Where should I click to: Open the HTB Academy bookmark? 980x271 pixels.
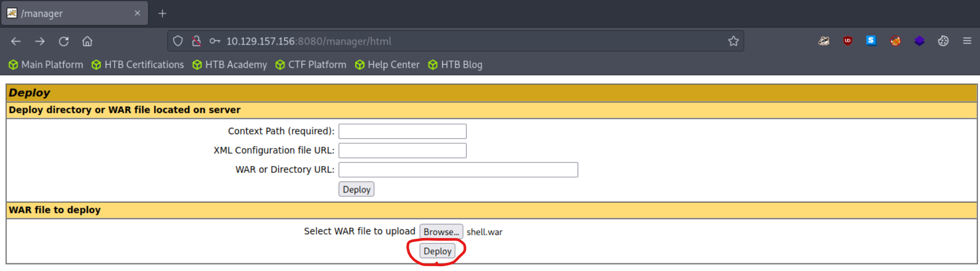(230, 65)
